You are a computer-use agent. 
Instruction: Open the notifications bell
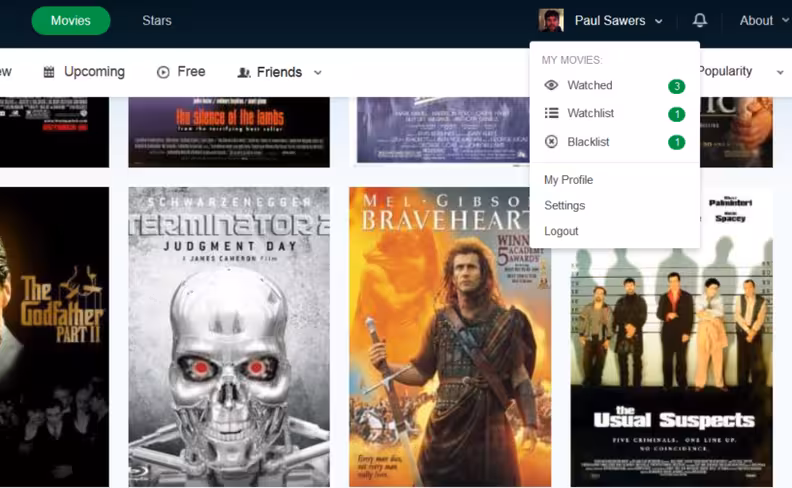[700, 20]
